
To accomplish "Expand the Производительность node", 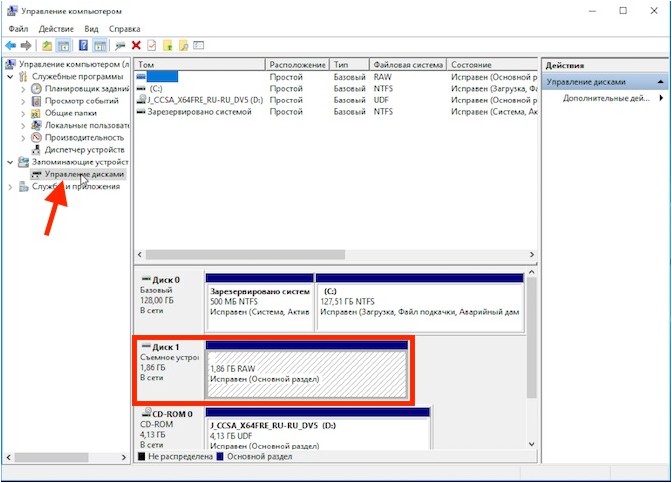I will [23, 138].
